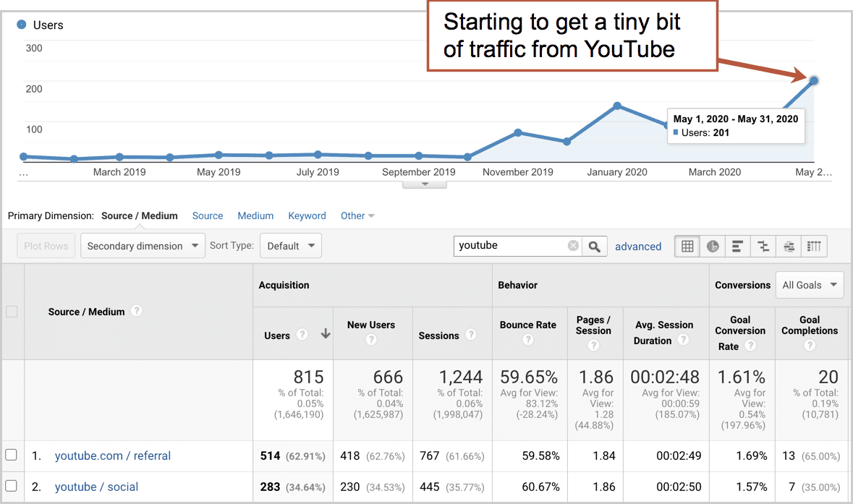Click the total 815 users value
The image size is (853, 504).
coord(308,377)
